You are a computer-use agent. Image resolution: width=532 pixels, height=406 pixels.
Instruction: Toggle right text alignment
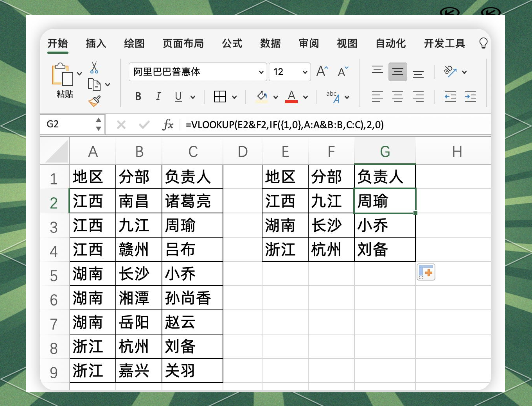418,97
